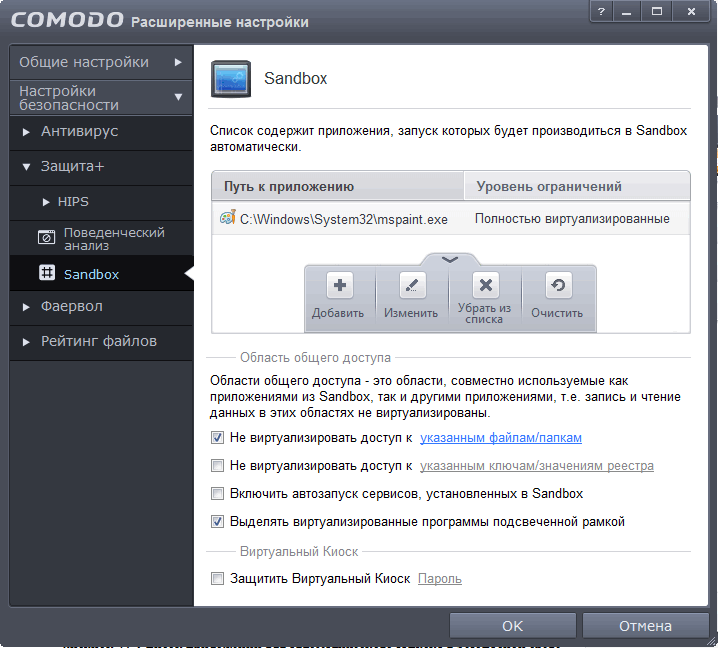Expand the Фаервол tree arrow
This screenshot has width=718, height=648.
pos(26,307)
